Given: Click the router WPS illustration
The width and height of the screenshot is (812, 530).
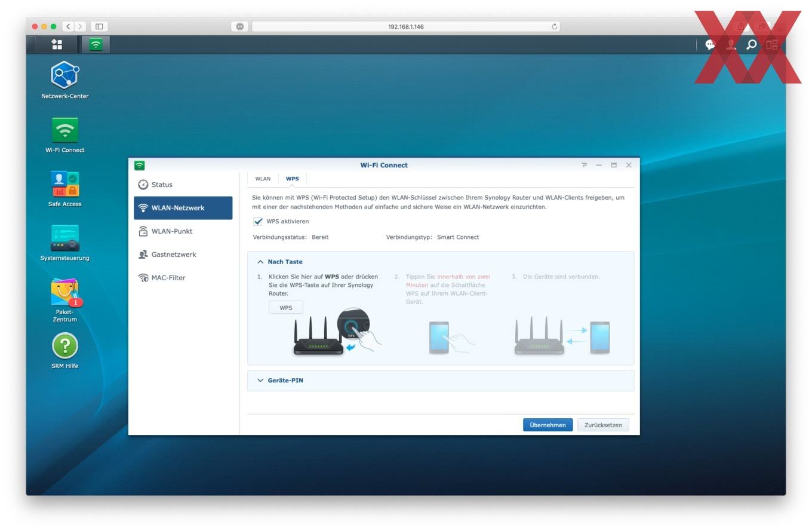Looking at the screenshot, I should pyautogui.click(x=336, y=332).
